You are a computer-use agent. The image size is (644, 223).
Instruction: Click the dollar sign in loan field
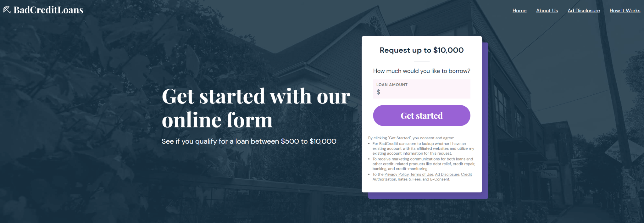(378, 92)
